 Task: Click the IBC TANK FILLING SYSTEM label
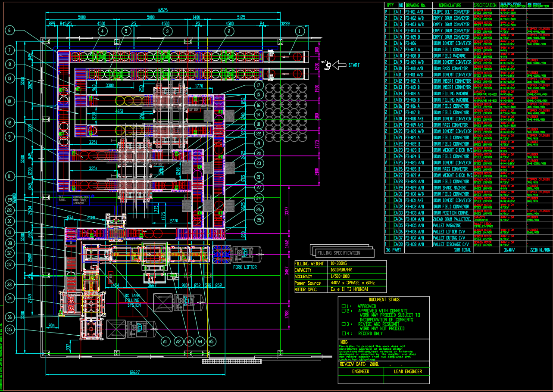pyautogui.click(x=132, y=300)
